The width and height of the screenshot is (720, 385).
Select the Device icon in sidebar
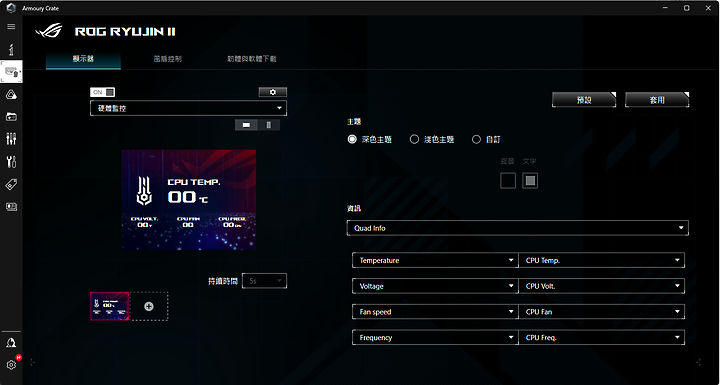11,72
